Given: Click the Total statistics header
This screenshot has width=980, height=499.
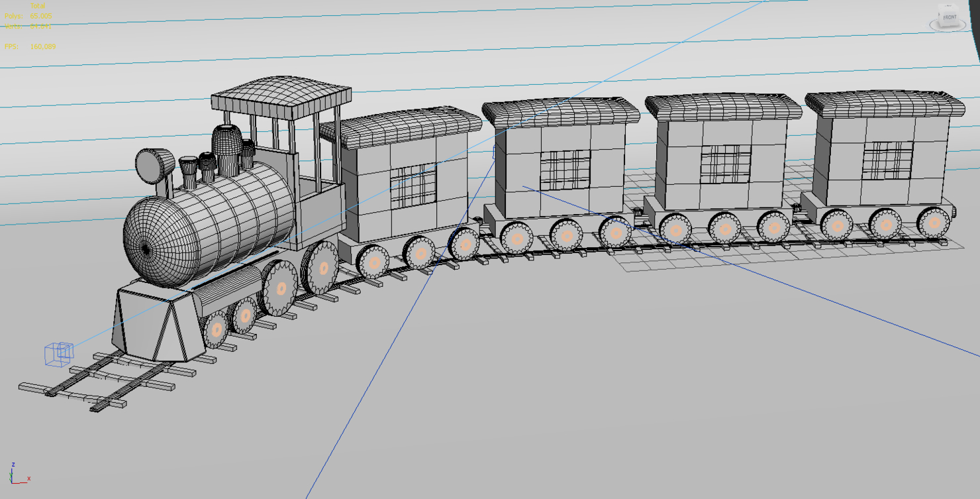Looking at the screenshot, I should (37, 5).
